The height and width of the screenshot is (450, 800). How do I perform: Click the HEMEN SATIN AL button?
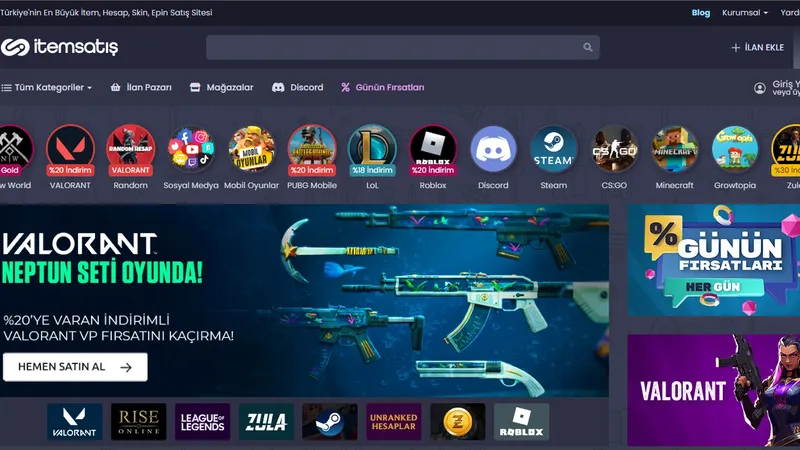(75, 367)
